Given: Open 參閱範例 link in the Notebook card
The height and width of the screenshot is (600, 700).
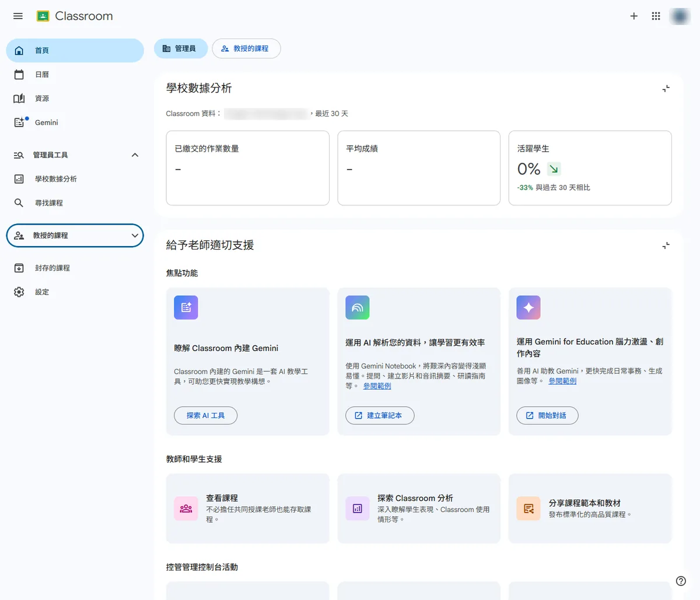Looking at the screenshot, I should [377, 386].
